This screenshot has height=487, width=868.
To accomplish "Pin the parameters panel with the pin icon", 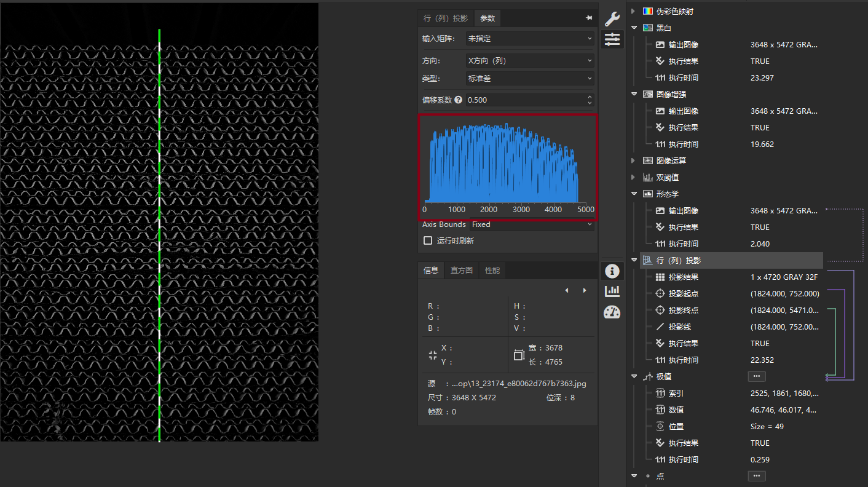I will (589, 18).
